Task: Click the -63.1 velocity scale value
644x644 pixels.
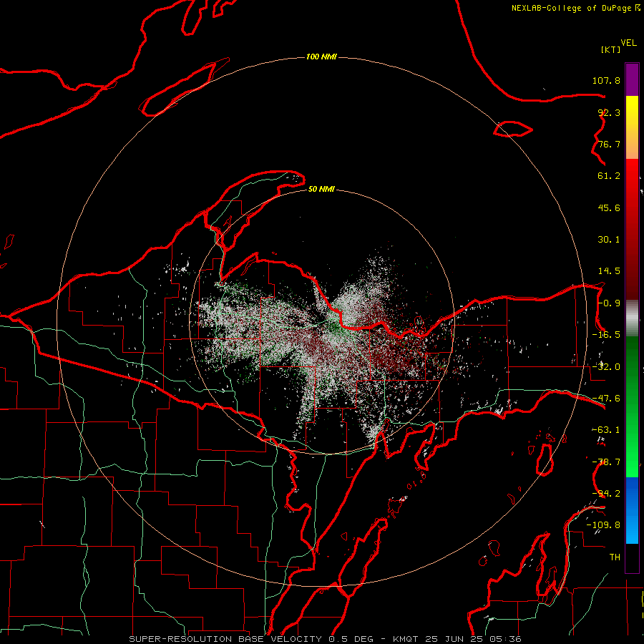Action: pos(606,430)
